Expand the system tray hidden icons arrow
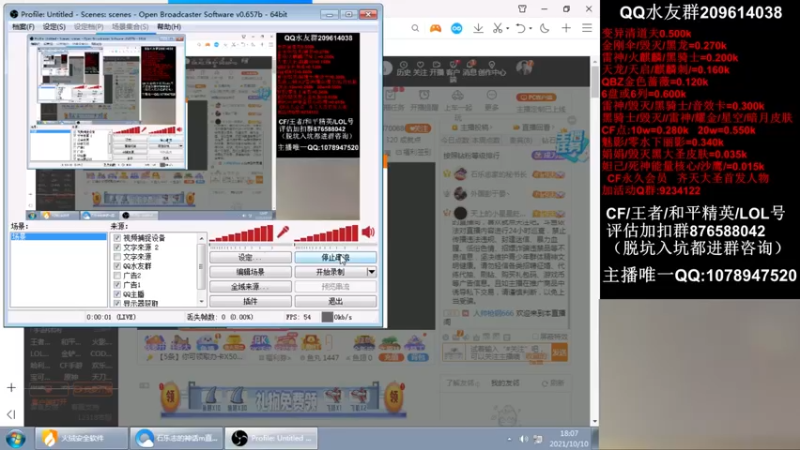Image resolution: width=800 pixels, height=450 pixels. [509, 439]
